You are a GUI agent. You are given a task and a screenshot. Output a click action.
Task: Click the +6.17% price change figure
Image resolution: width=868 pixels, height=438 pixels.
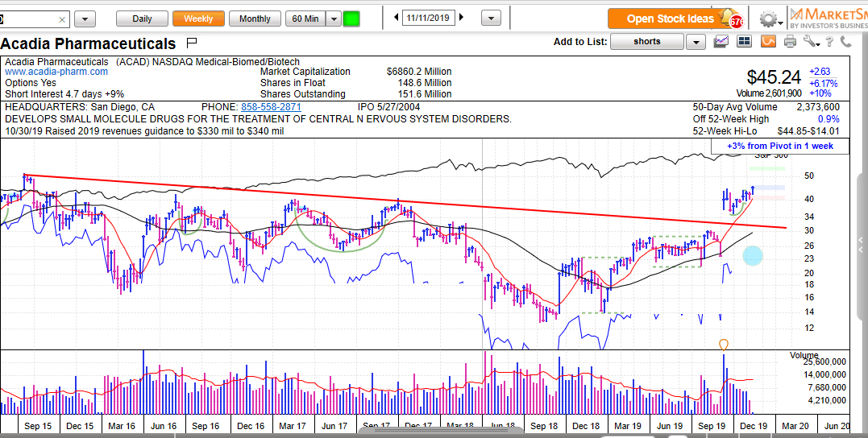coord(823,84)
